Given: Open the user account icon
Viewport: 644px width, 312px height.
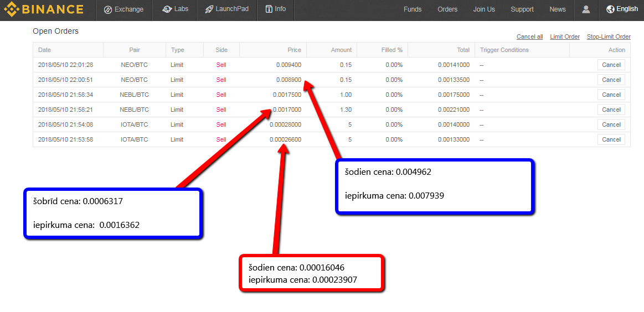Looking at the screenshot, I should click(586, 9).
